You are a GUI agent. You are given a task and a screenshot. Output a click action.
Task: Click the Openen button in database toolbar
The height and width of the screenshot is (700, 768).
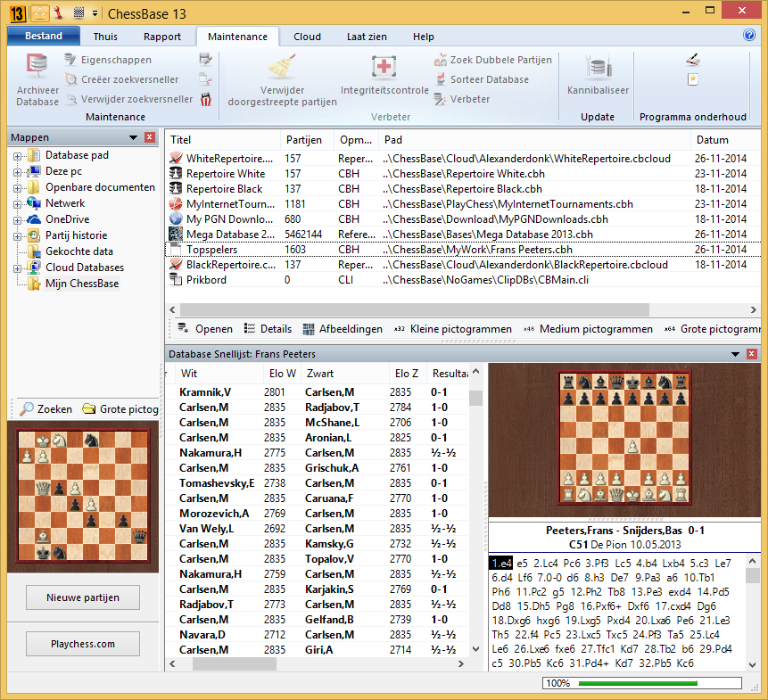(205, 329)
